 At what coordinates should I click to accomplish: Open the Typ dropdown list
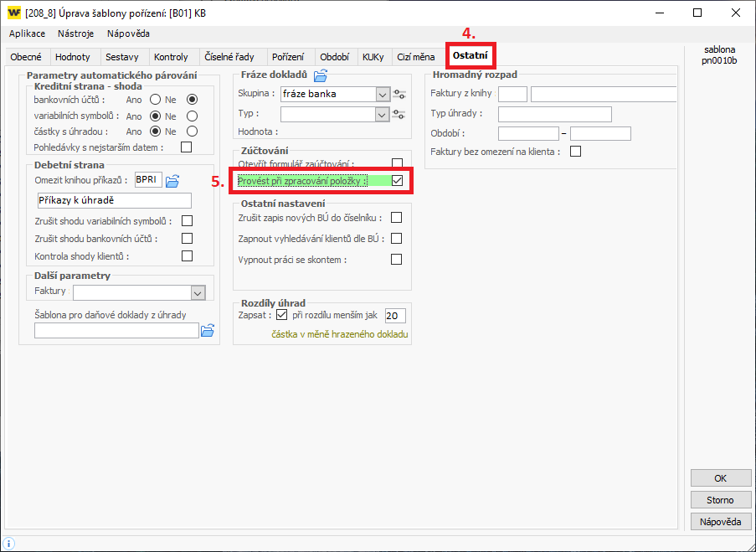(x=383, y=114)
